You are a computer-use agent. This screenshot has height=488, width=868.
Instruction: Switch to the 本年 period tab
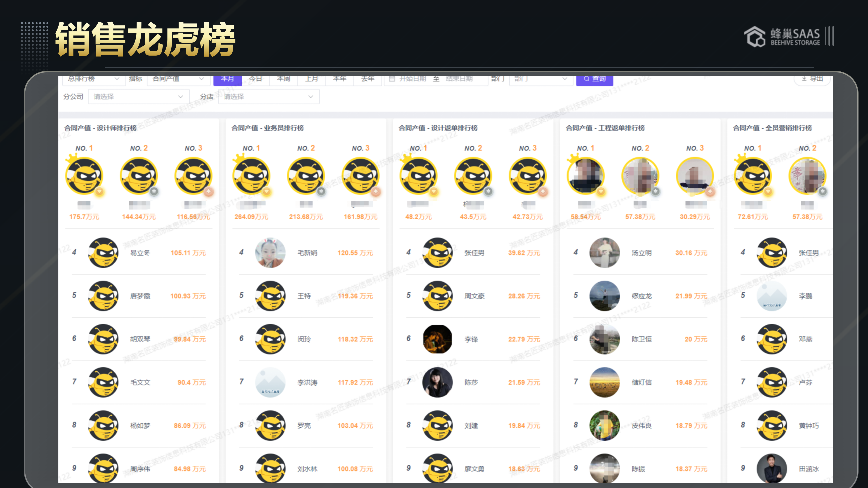(x=340, y=80)
